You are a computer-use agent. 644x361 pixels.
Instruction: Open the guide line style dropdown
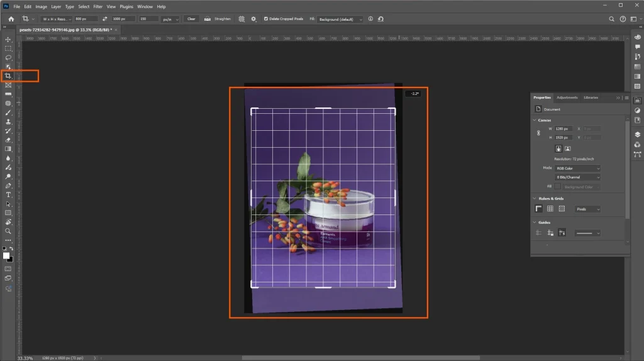tap(587, 233)
